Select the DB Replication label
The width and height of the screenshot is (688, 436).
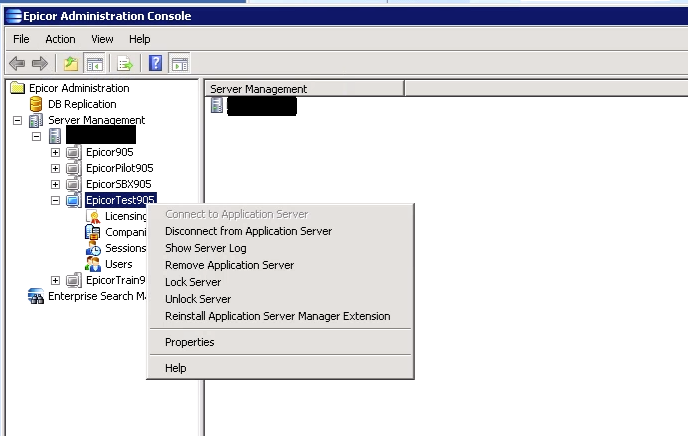click(82, 104)
